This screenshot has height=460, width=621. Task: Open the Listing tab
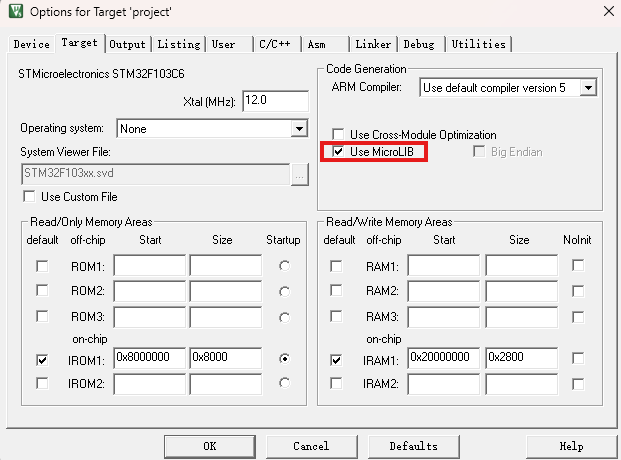tap(179, 44)
